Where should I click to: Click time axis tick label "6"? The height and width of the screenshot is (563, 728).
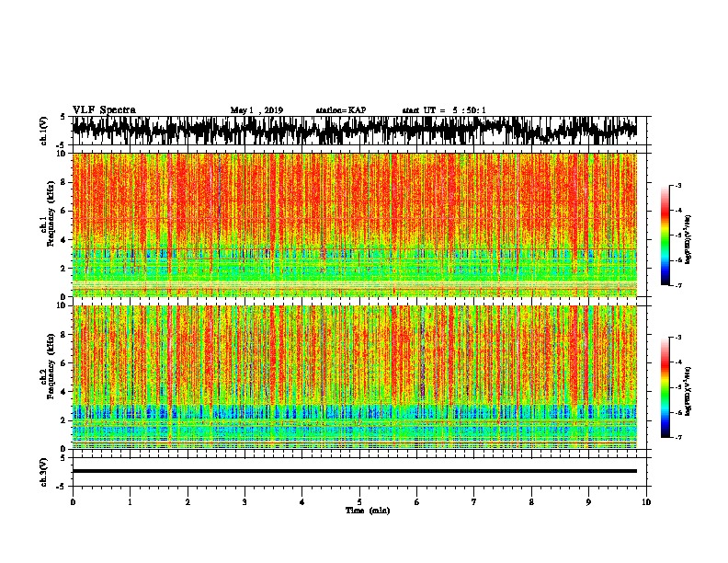417,502
